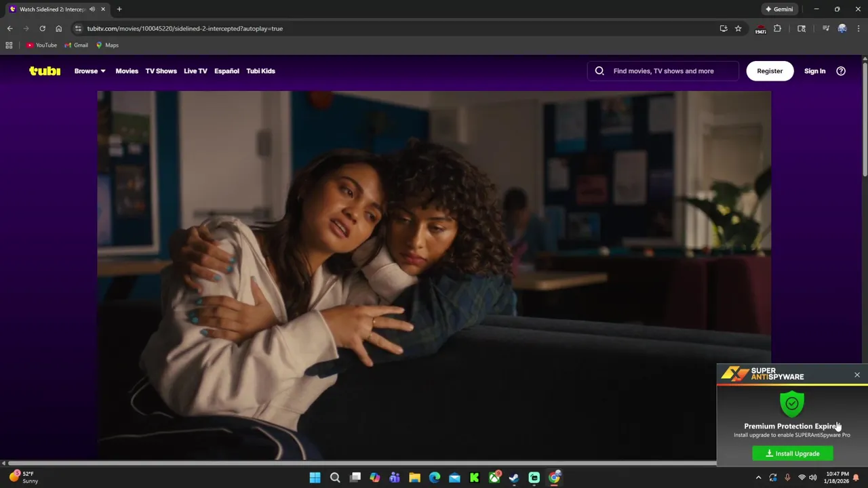View site information icon in address bar
Viewport: 868px width, 488px height.
[78, 28]
